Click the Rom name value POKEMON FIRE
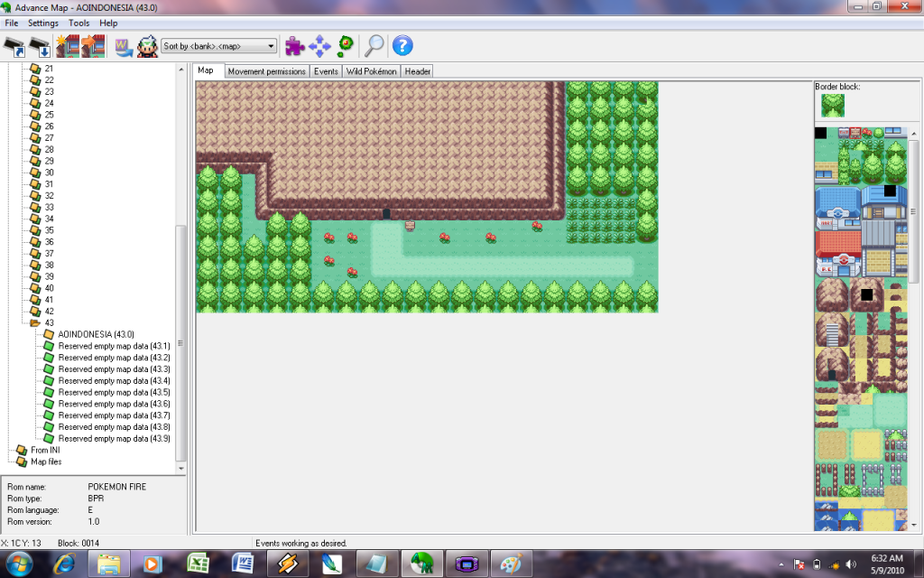 pos(116,487)
